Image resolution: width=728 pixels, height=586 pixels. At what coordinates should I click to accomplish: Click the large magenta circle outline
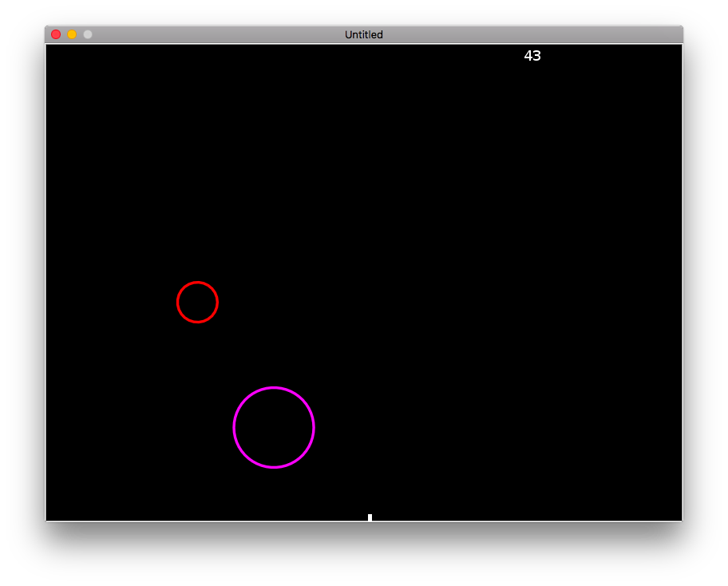coord(274,427)
